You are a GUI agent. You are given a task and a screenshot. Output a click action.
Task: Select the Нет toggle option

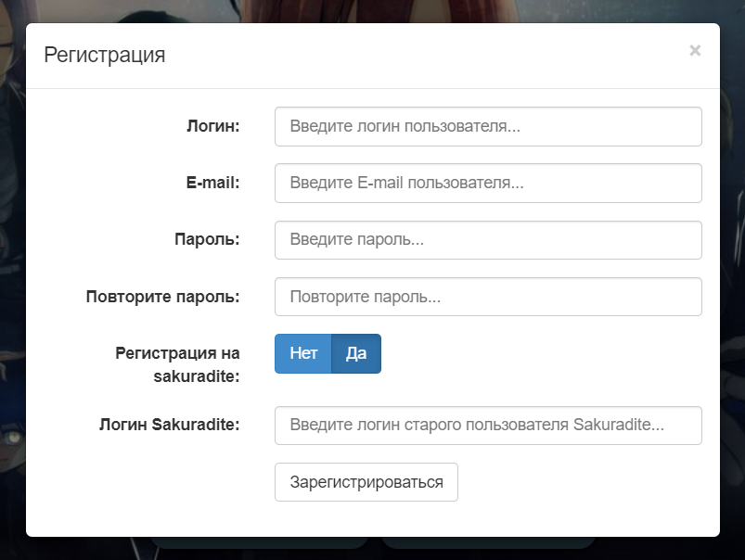pyautogui.click(x=303, y=353)
